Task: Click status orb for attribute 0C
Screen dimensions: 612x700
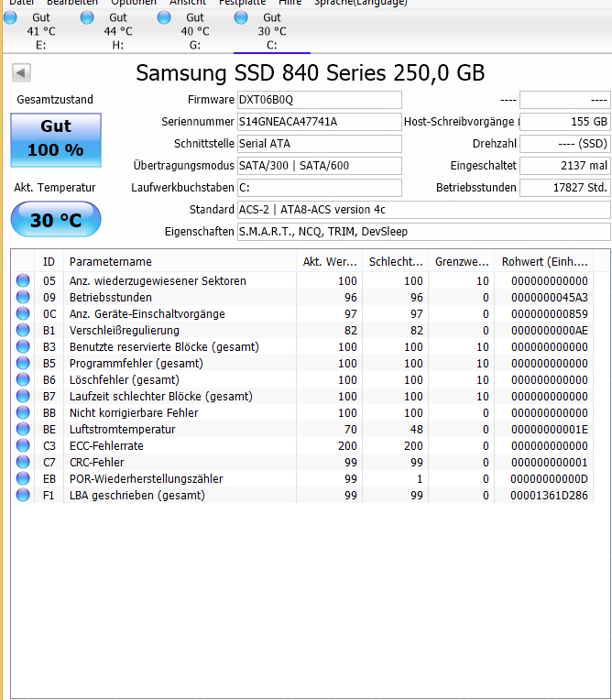Action: 23,314
